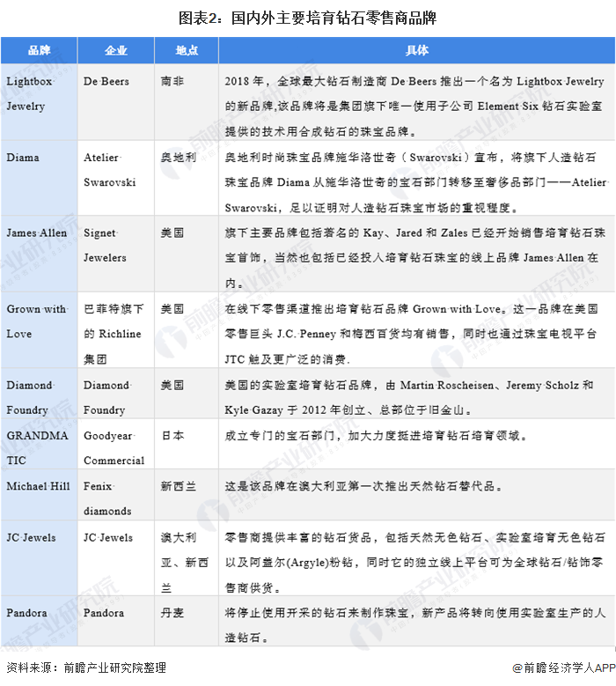The width and height of the screenshot is (616, 686).
Task: Click Pandora in the brand column
Action: click(x=39, y=621)
